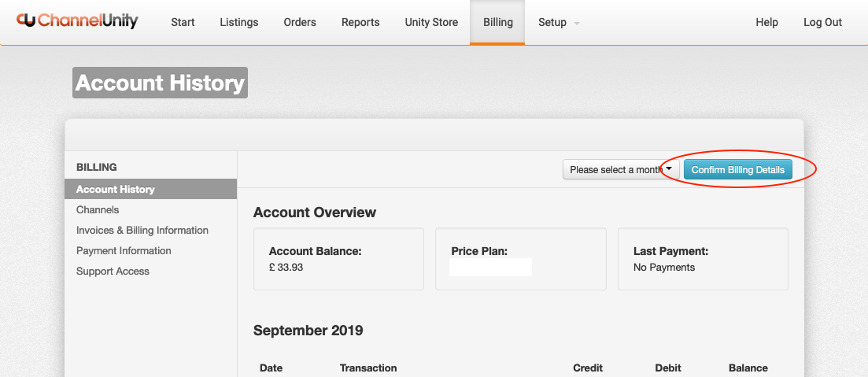
Task: Click the Account Balance overview card
Action: pyautogui.click(x=338, y=259)
